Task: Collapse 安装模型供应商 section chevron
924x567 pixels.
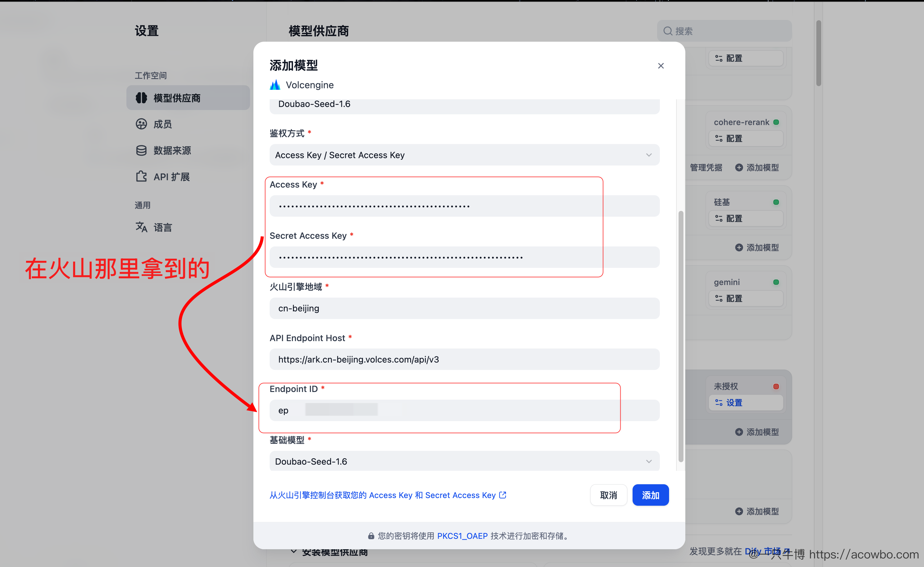Action: point(294,552)
